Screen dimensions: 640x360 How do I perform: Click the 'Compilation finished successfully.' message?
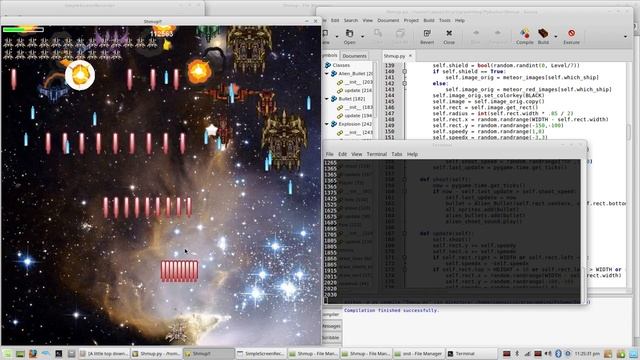pyautogui.click(x=391, y=310)
